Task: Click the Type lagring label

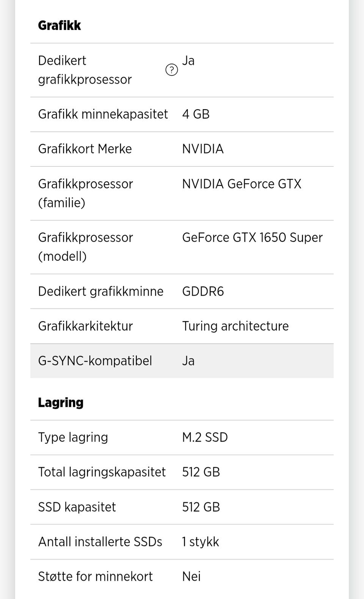Action: coord(73,437)
